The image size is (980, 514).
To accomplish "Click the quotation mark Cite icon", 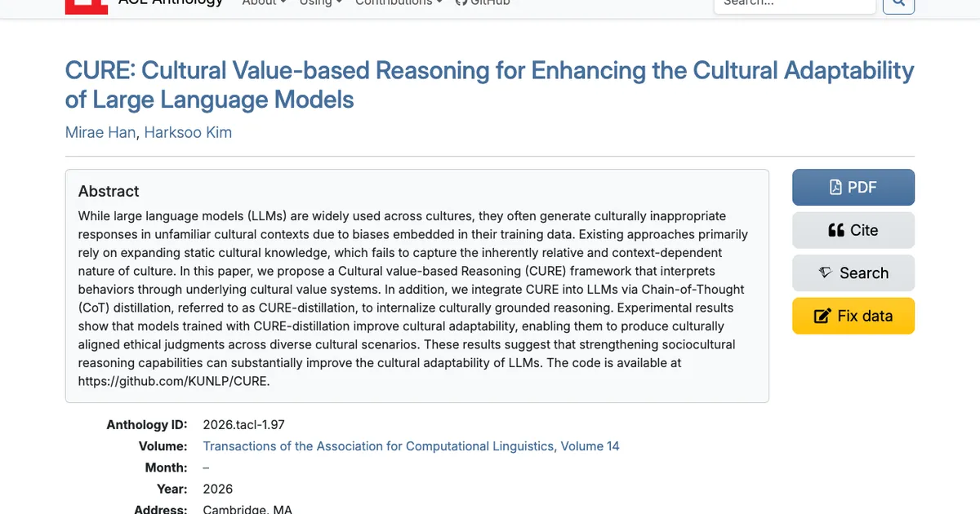I will 836,230.
